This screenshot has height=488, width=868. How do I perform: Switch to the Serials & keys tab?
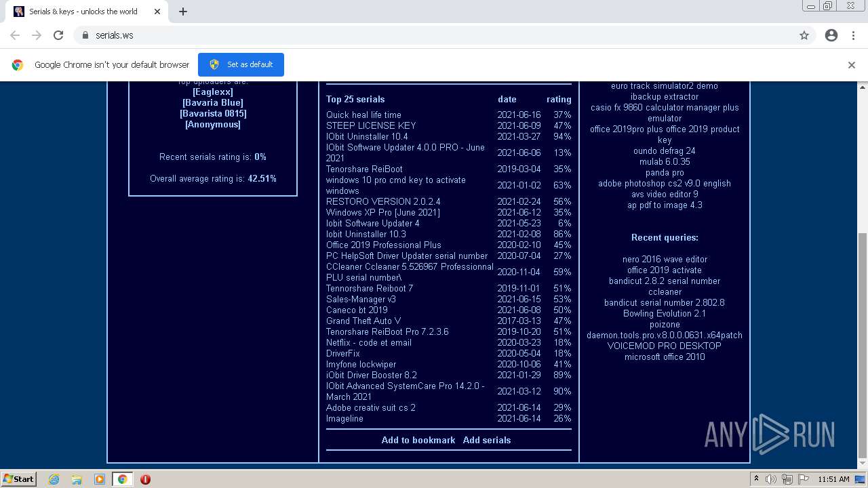(x=88, y=12)
